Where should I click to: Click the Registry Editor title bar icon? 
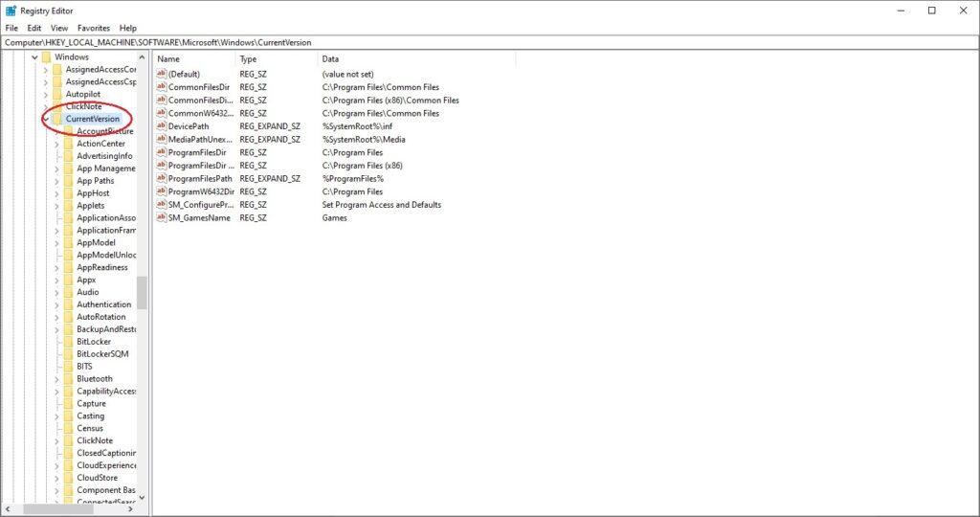point(11,11)
